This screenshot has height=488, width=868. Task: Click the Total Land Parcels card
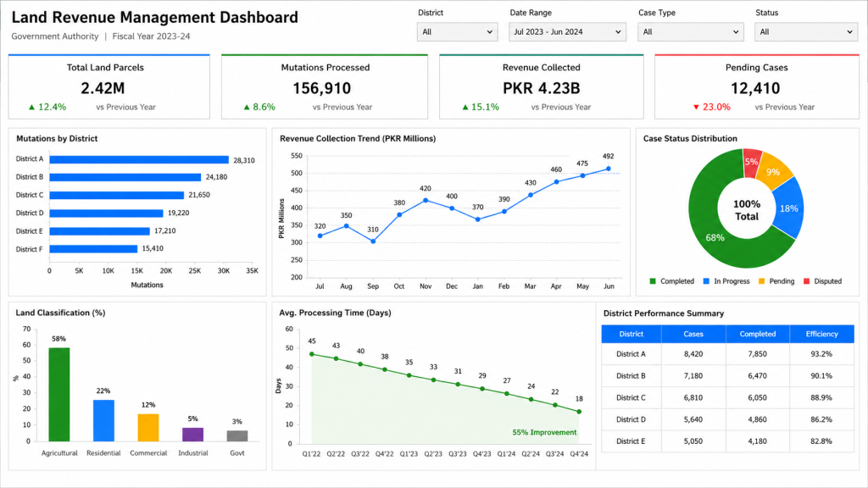109,87
